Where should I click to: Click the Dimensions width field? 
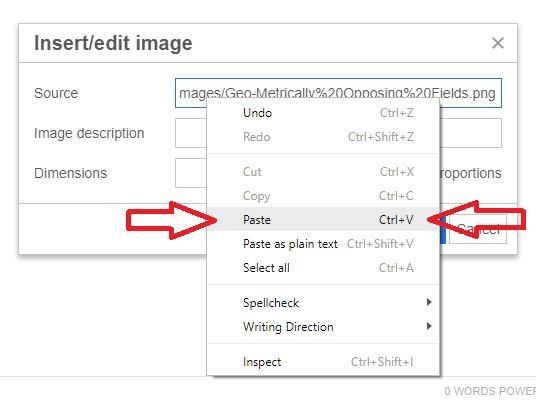[x=191, y=173]
